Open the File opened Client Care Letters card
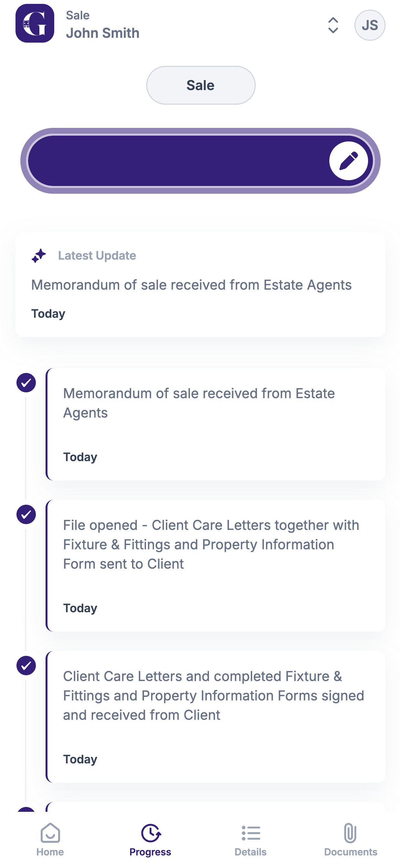This screenshot has width=401, height=868. pyautogui.click(x=216, y=565)
